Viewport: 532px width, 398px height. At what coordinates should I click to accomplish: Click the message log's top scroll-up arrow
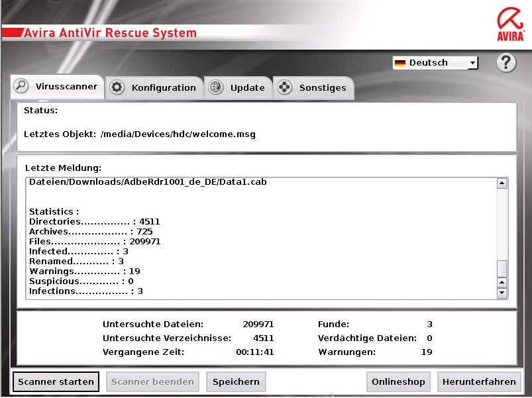coord(502,183)
